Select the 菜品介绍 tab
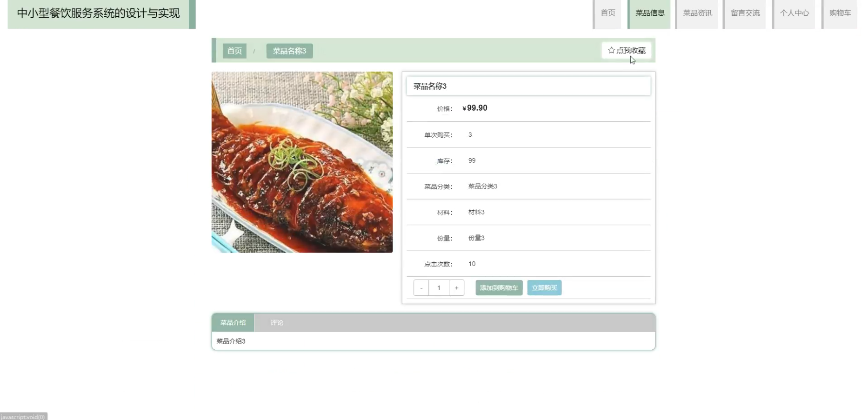The width and height of the screenshot is (868, 420). [x=233, y=322]
